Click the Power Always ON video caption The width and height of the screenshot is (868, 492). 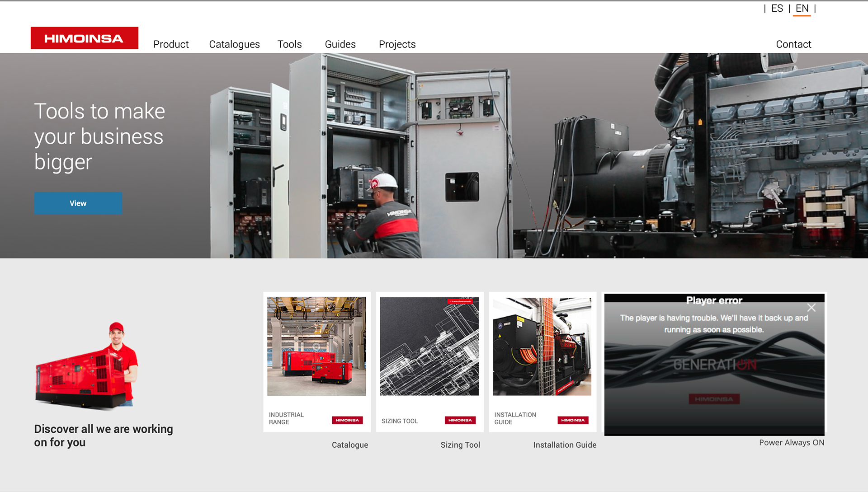point(791,443)
